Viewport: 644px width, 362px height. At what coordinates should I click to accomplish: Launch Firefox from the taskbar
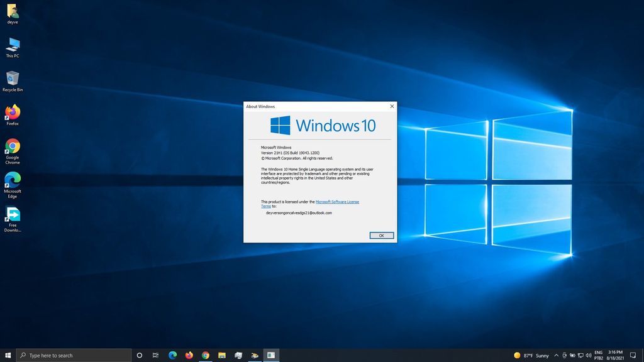click(x=189, y=355)
